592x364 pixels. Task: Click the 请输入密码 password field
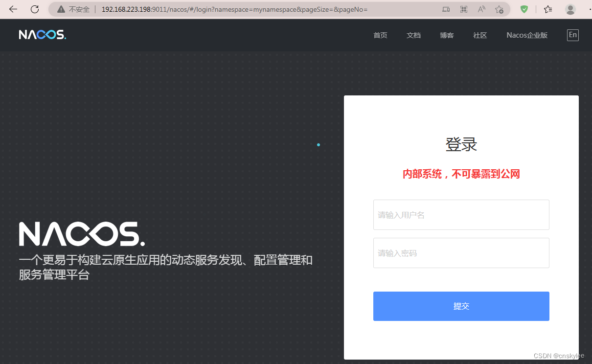pyautogui.click(x=461, y=253)
